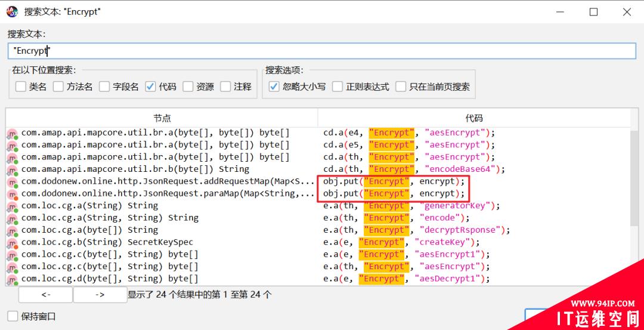Click method icon of cd.a(e5, "Encrypt") row
The height and width of the screenshot is (330, 644).
click(x=13, y=145)
